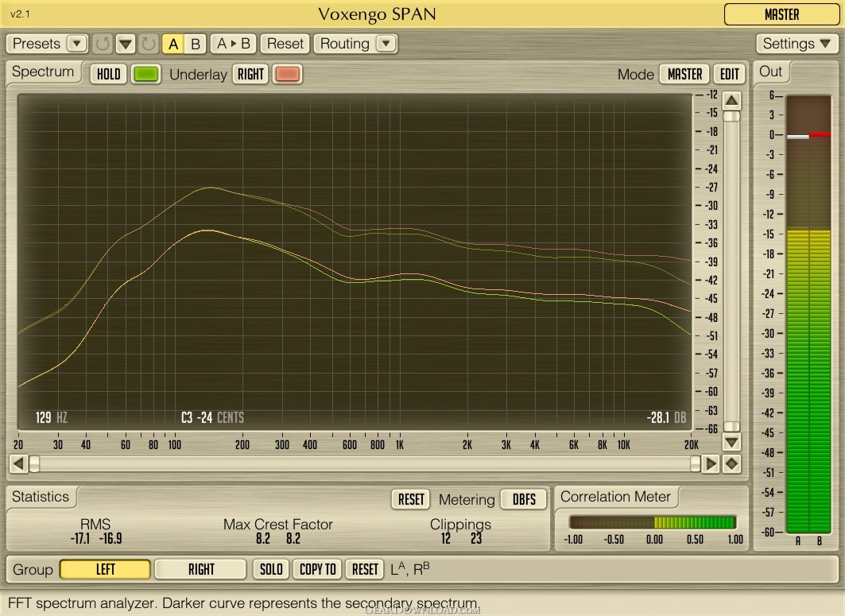
Task: Click the redo arrow icon
Action: coord(148,44)
